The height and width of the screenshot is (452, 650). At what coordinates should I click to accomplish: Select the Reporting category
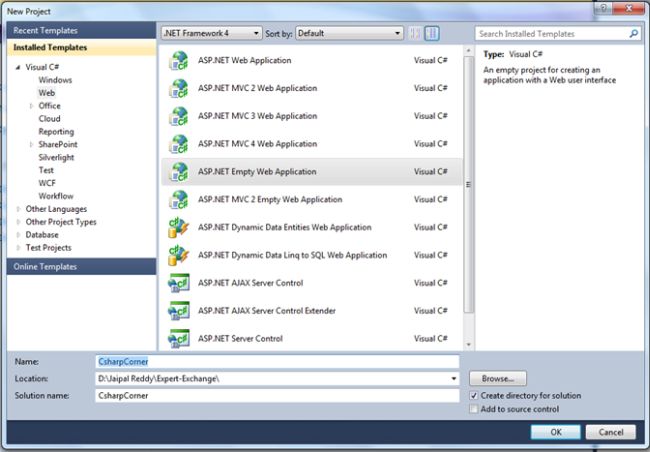[56, 131]
